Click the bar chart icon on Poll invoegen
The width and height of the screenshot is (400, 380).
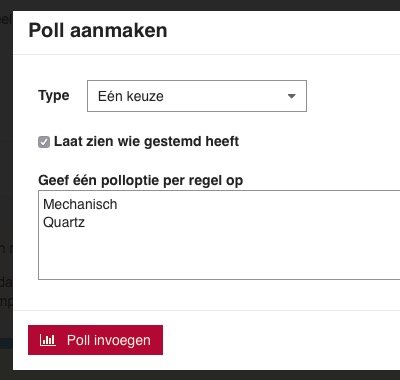pyautogui.click(x=48, y=340)
